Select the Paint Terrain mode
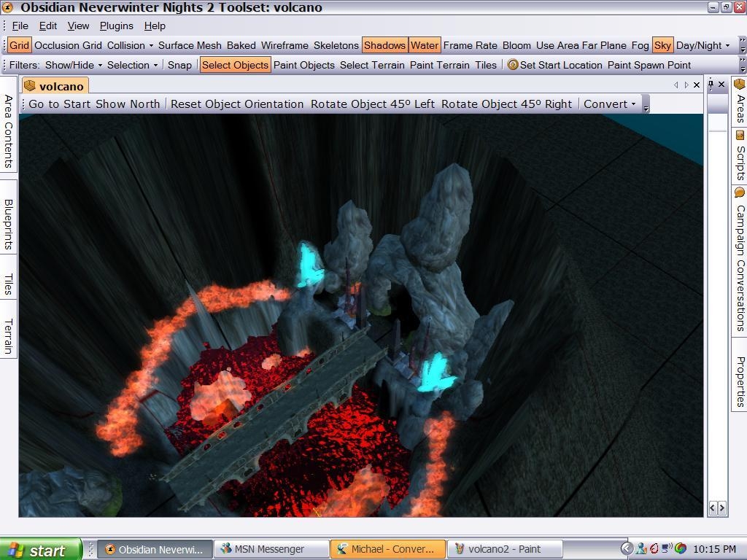The height and width of the screenshot is (560, 747). point(439,65)
